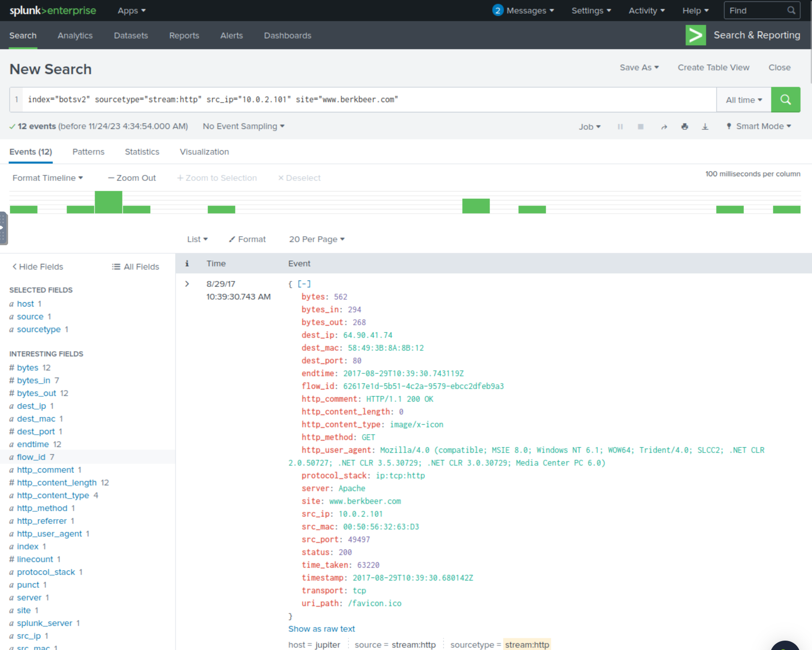Open the Job dropdown
Screen dimensions: 812x650
589,126
